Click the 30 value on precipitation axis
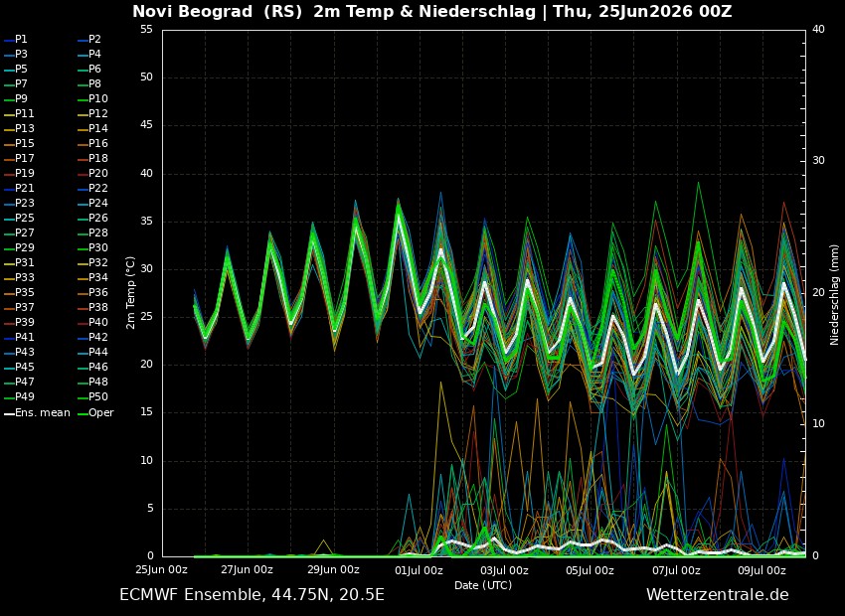The width and height of the screenshot is (845, 616). coord(818,161)
